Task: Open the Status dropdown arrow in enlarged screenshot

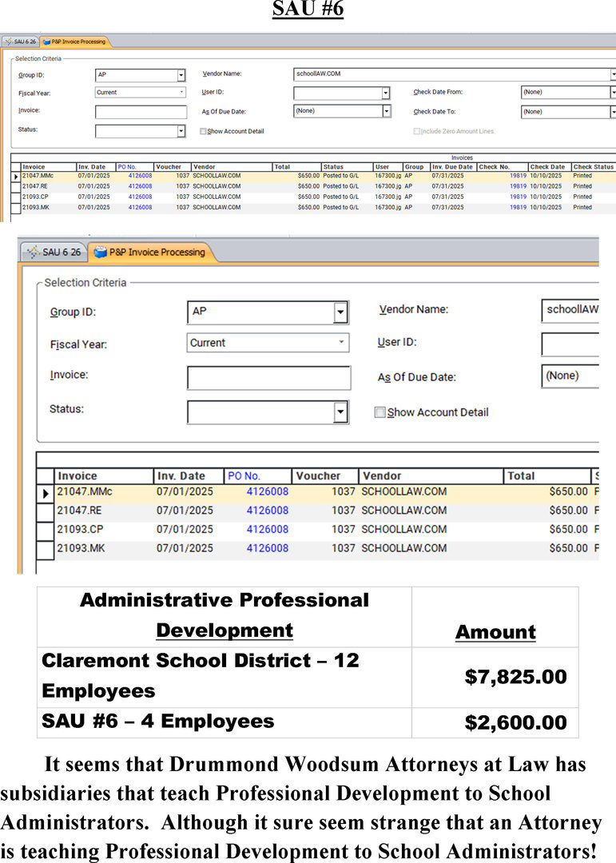Action: click(x=340, y=412)
